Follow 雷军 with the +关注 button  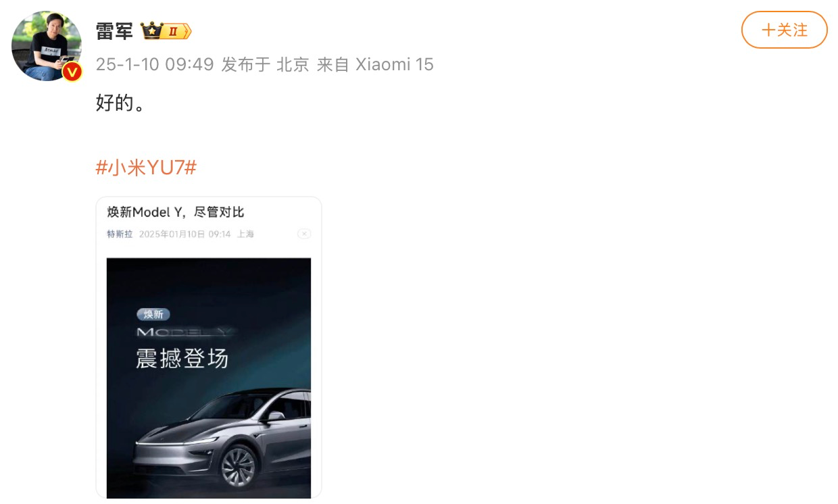784,30
